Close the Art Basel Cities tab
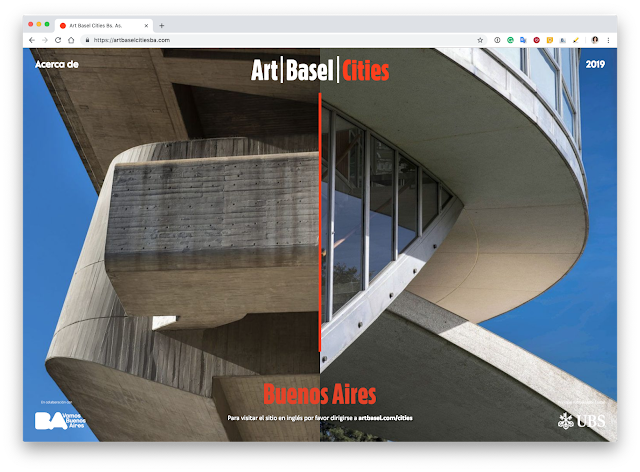Viewport: 640px width, 472px height. [x=147, y=25]
